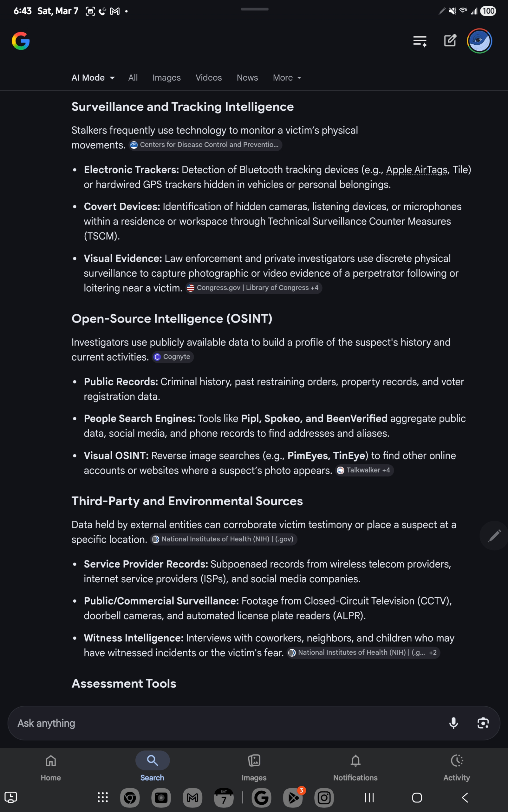
Task: Open Google Lens camera search
Action: tap(483, 723)
